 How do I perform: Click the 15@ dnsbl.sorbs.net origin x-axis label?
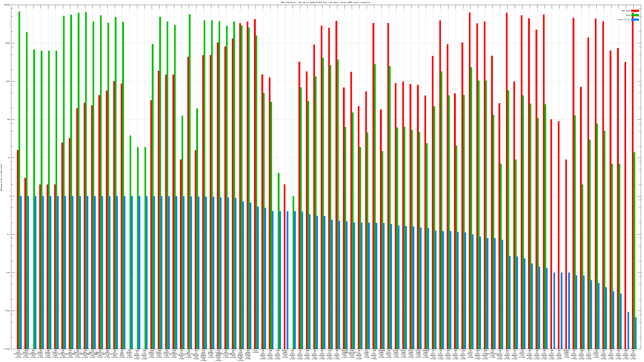click(x=26, y=354)
